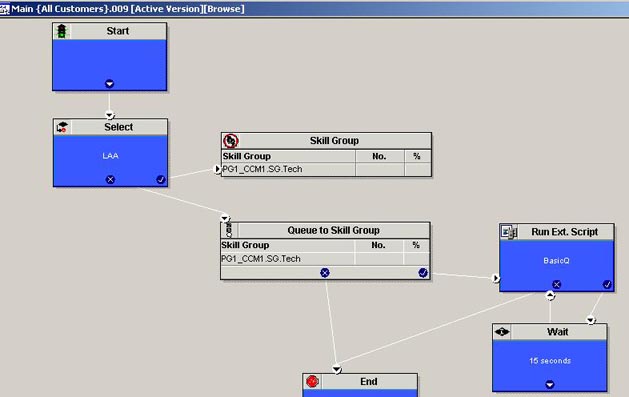Click the Main {All Customers}.009 window title

128,9
